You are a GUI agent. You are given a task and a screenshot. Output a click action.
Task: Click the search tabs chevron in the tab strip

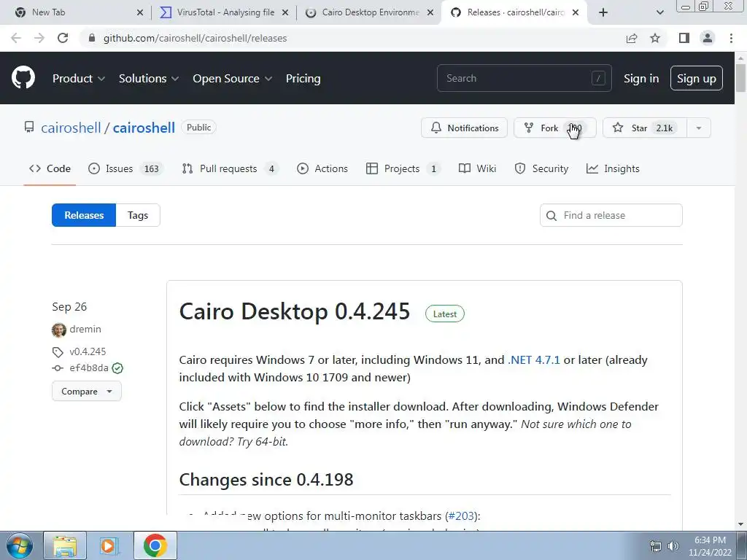pyautogui.click(x=659, y=13)
